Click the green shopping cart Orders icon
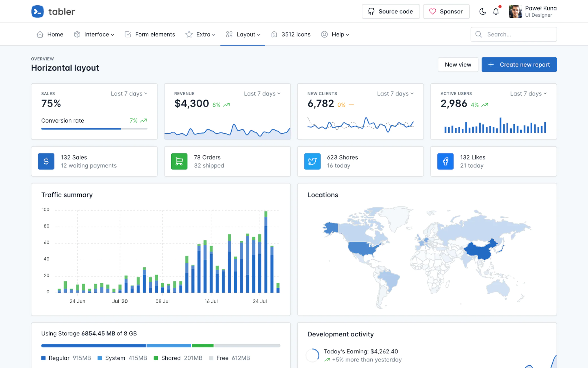 [179, 161]
